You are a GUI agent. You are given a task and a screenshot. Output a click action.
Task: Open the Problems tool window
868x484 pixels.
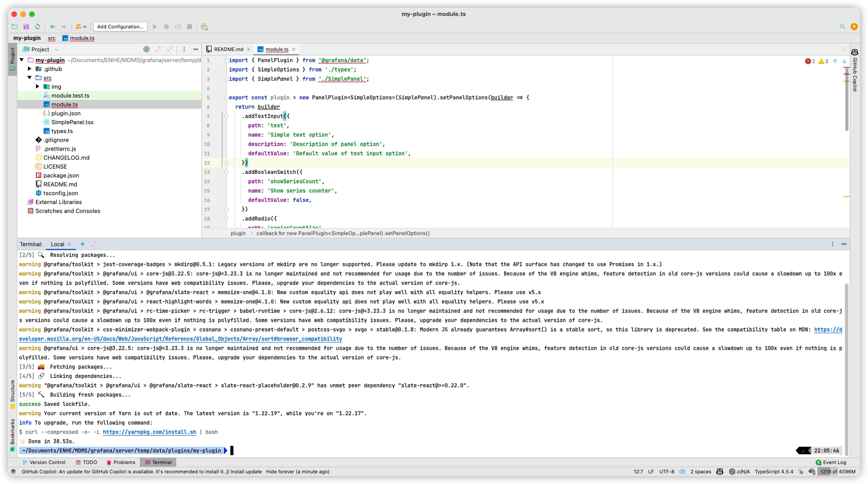pyautogui.click(x=121, y=462)
